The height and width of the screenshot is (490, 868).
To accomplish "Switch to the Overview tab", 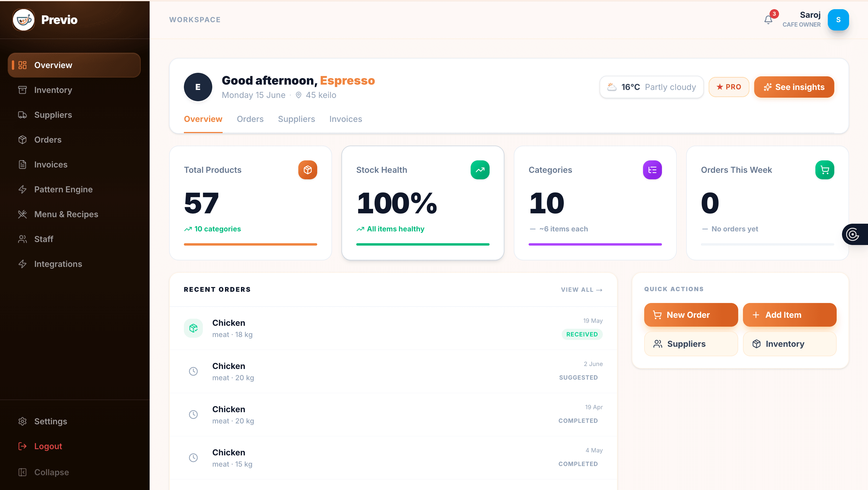I will [203, 119].
